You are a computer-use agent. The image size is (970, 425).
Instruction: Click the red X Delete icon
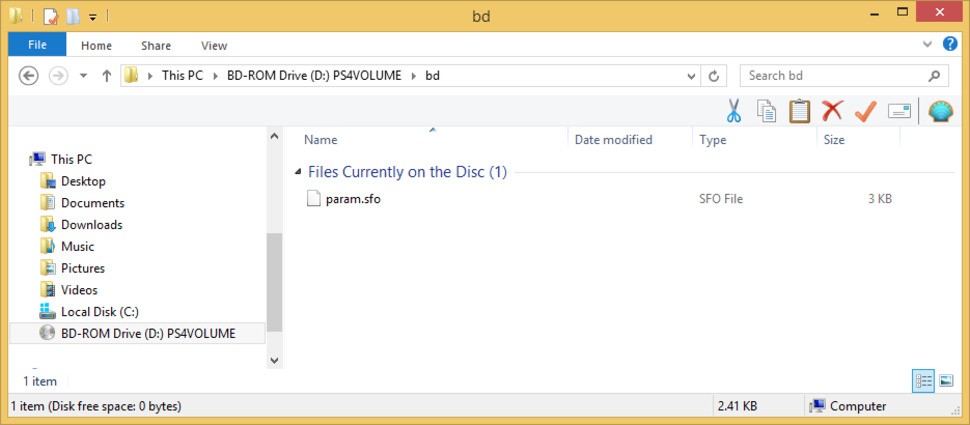(832, 111)
